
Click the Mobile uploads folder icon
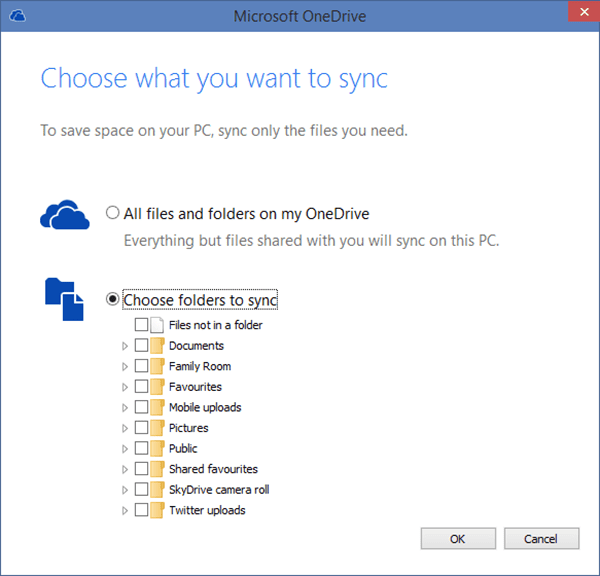click(157, 408)
